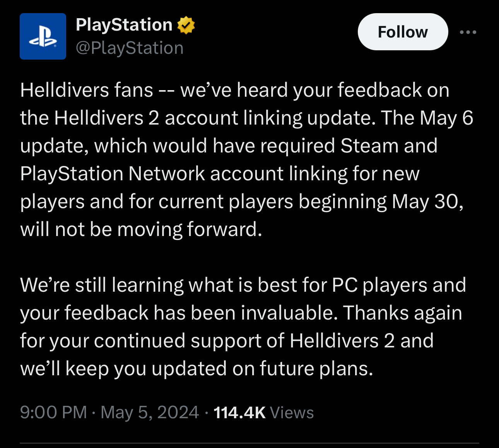
Task: Click "will not be moving forward." sentence
Action: pos(141,229)
